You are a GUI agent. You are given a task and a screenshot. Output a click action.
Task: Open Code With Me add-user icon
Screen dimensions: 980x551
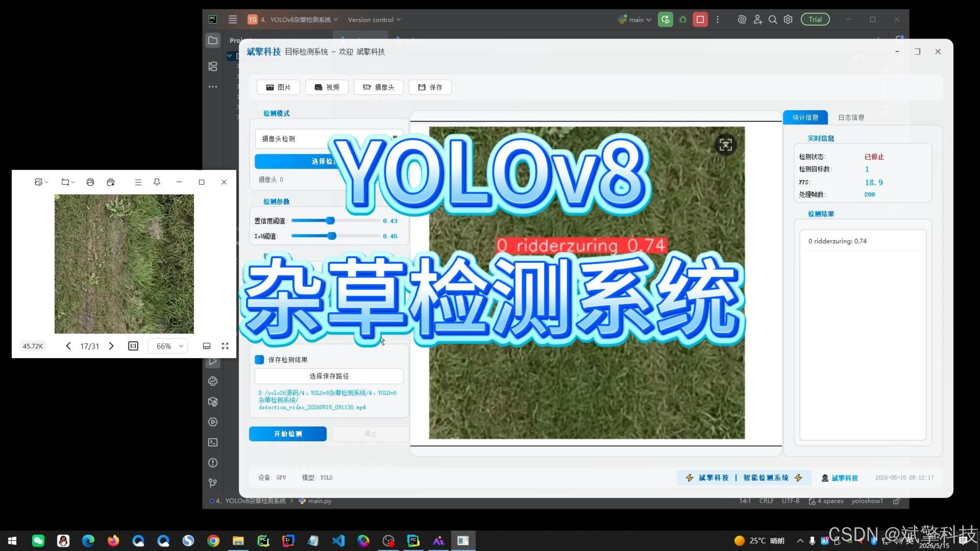click(758, 20)
